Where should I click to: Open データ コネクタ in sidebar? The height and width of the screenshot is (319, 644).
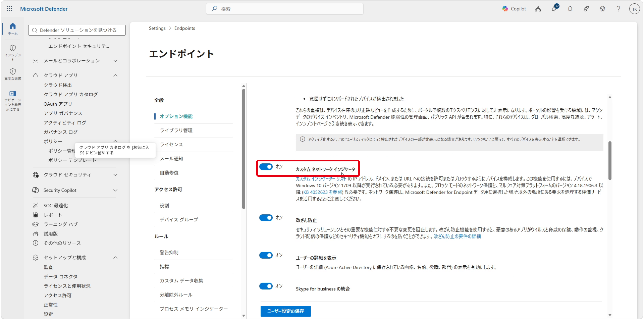coord(60,277)
